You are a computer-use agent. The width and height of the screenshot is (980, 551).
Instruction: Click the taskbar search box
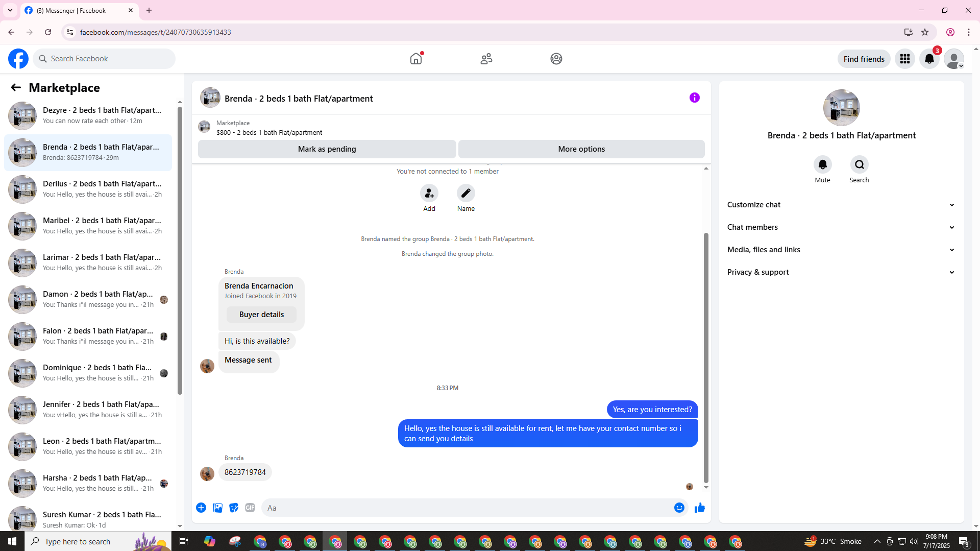point(98,541)
